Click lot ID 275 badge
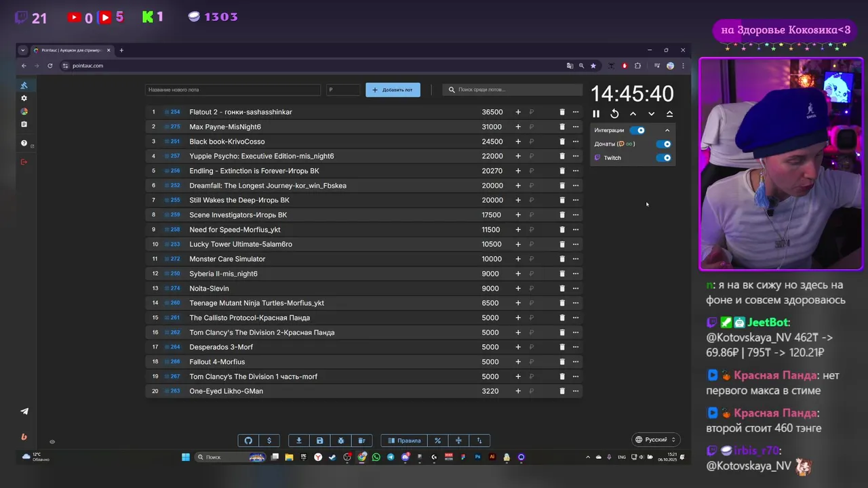The width and height of the screenshot is (868, 488). tap(172, 127)
